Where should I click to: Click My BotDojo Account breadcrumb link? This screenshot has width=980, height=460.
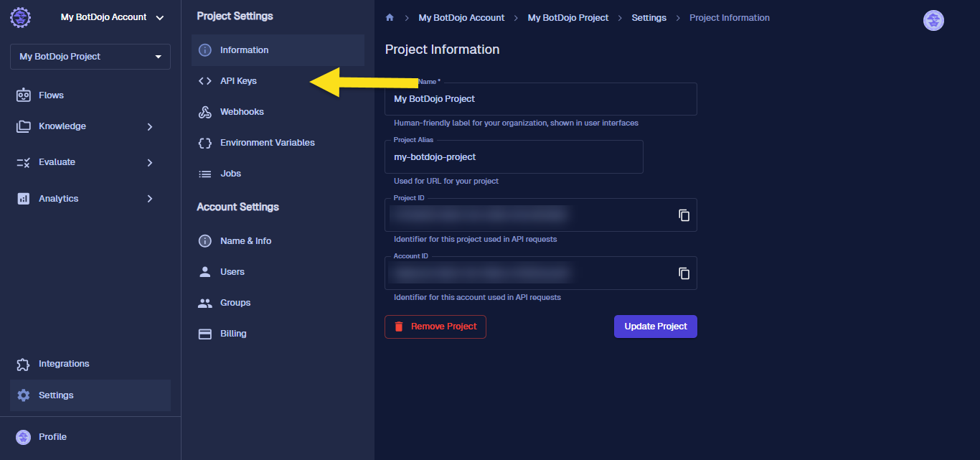[461, 18]
